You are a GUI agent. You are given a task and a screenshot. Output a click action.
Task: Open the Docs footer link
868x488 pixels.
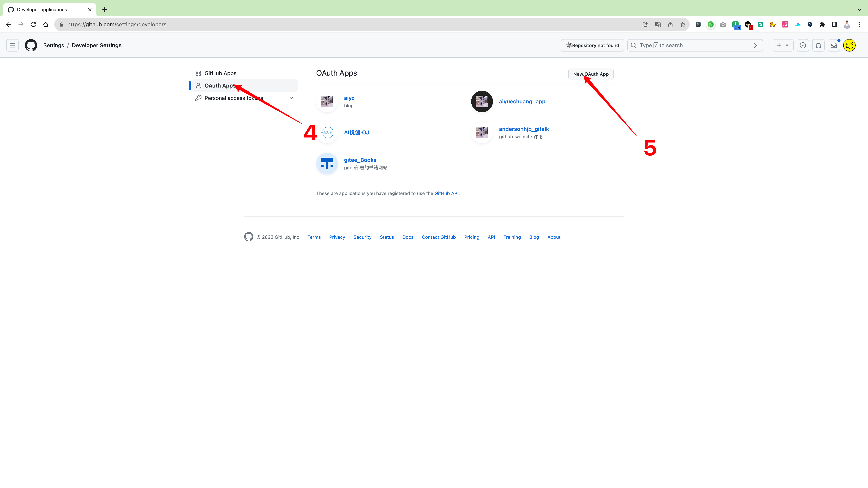408,237
